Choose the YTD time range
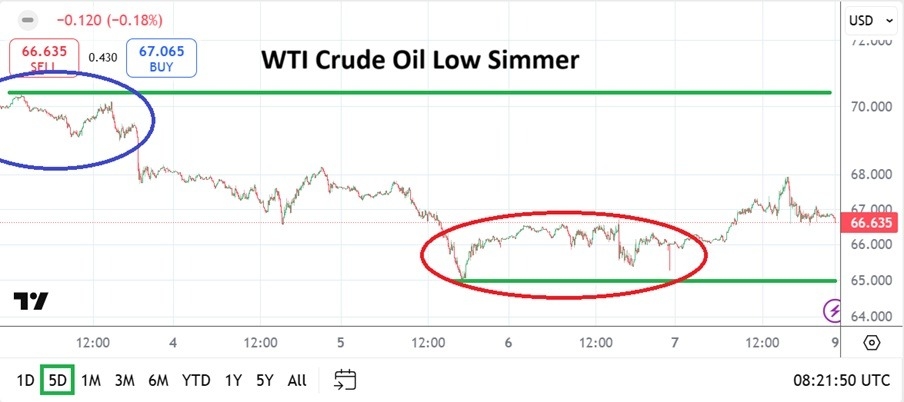Image resolution: width=904 pixels, height=402 pixels. [x=196, y=381]
